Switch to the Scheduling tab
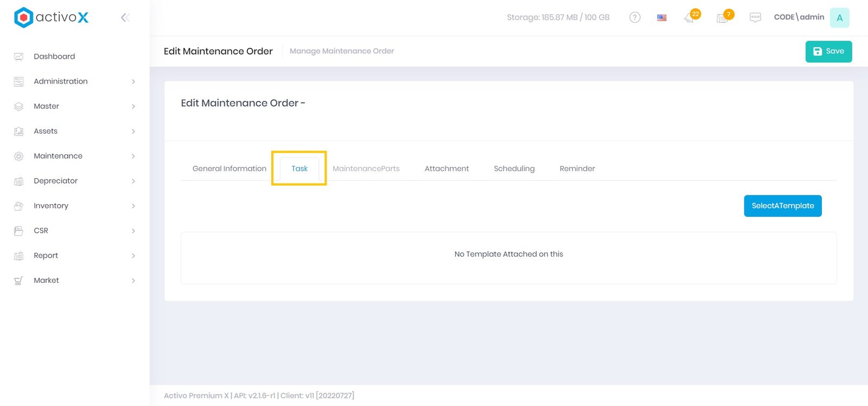868x406 pixels. click(x=514, y=169)
